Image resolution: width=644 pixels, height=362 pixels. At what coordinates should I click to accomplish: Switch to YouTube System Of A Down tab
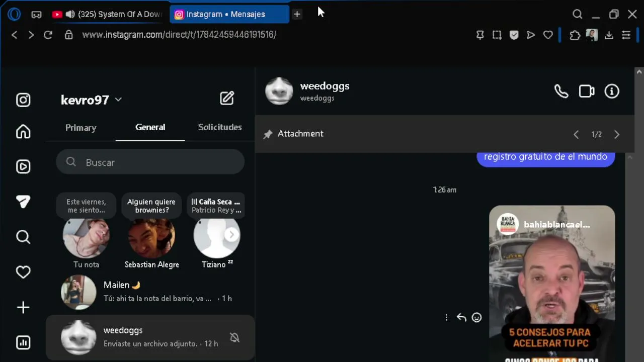point(107,14)
